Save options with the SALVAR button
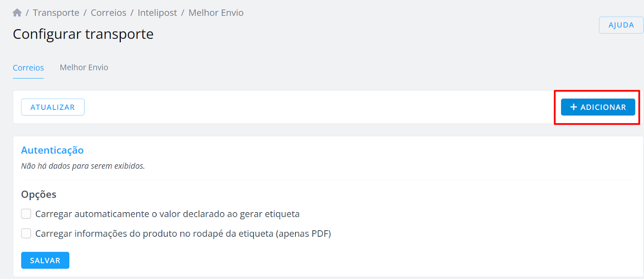Screen dimensions: 644x279 (45, 260)
